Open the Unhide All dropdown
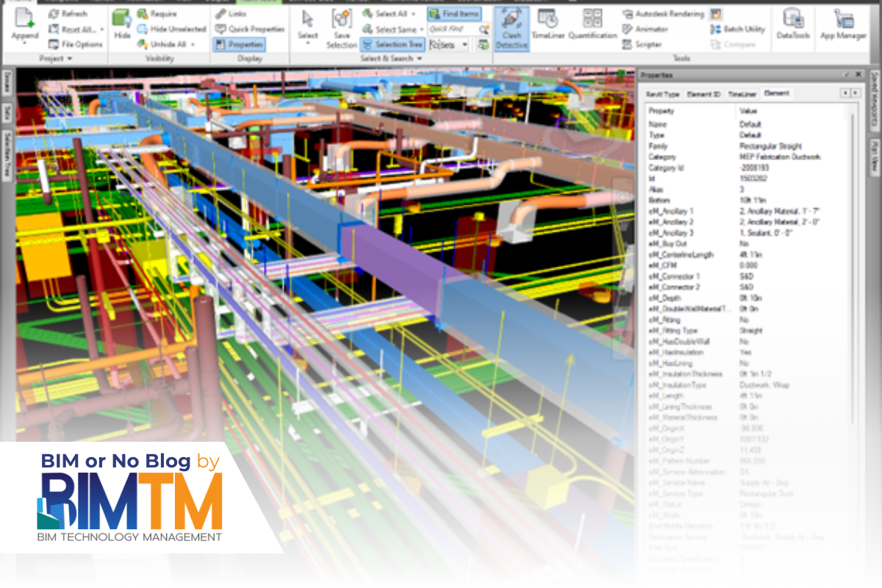The width and height of the screenshot is (882, 588). [x=193, y=44]
